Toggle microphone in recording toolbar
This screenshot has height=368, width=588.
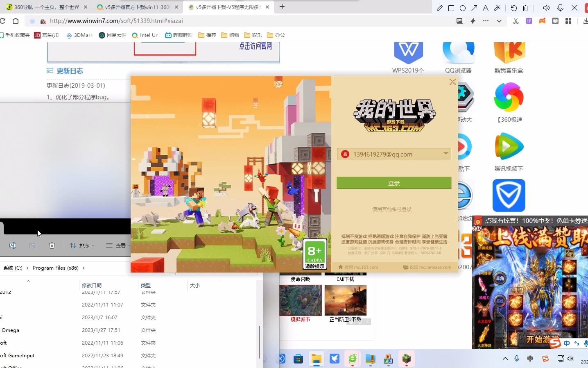click(561, 8)
